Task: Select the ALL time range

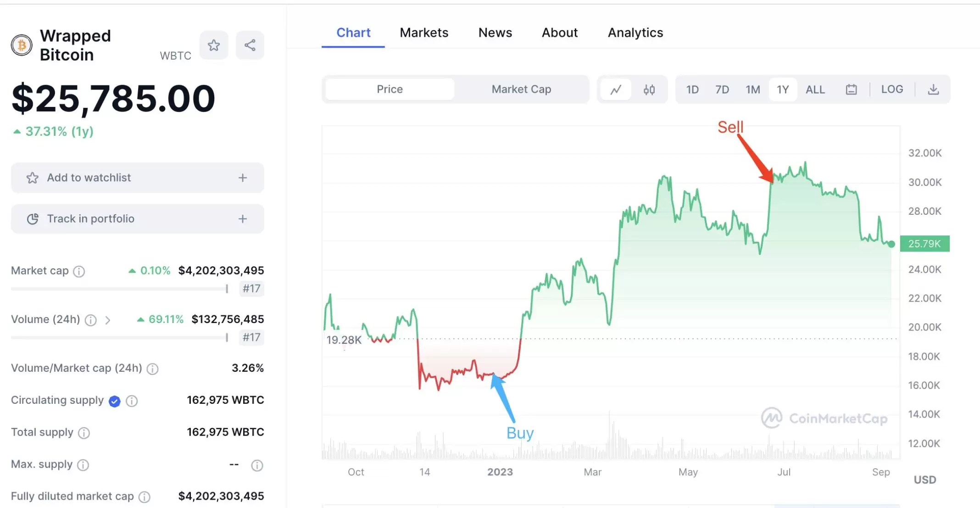Action: 815,89
